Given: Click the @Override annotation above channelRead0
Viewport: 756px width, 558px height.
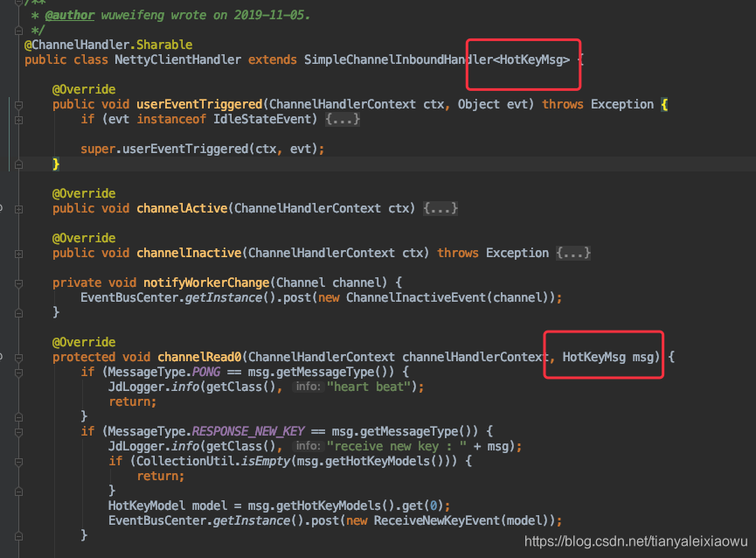Looking at the screenshot, I should click(84, 342).
